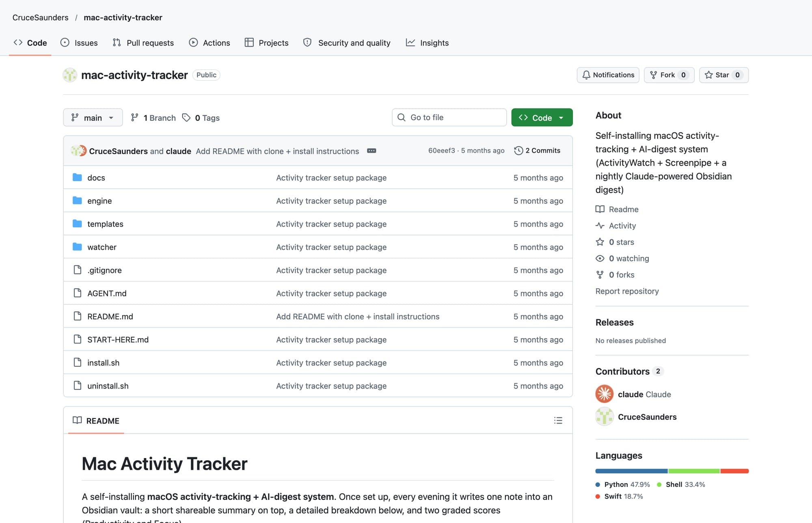Click the Activity pulse icon in About
The image size is (812, 523).
click(600, 225)
